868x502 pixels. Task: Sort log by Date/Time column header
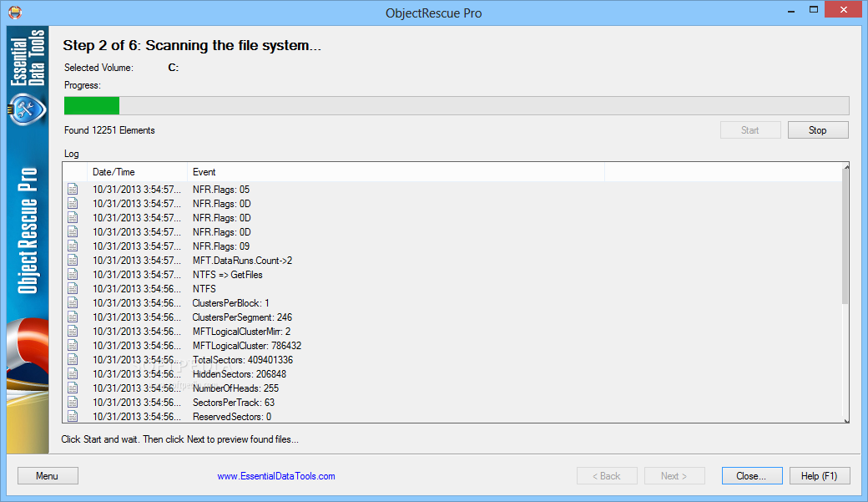click(137, 172)
